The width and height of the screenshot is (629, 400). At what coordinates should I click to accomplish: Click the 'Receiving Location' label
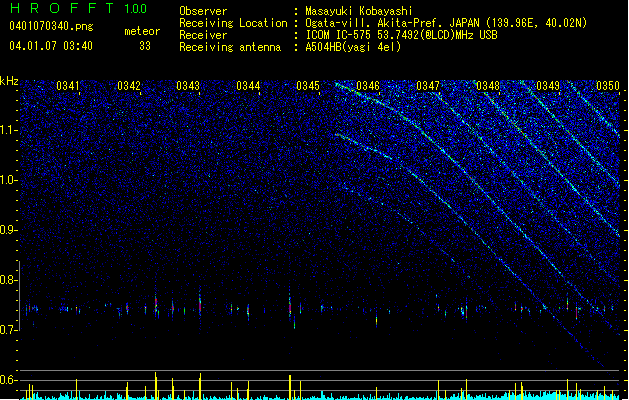click(x=233, y=23)
